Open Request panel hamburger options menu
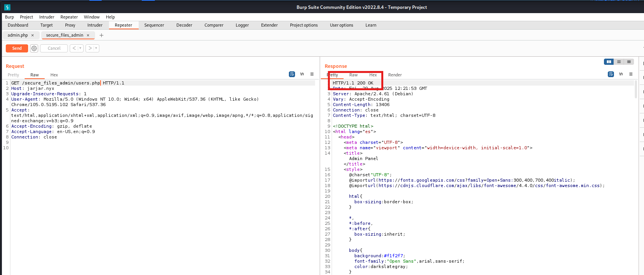The image size is (644, 275). [312, 74]
